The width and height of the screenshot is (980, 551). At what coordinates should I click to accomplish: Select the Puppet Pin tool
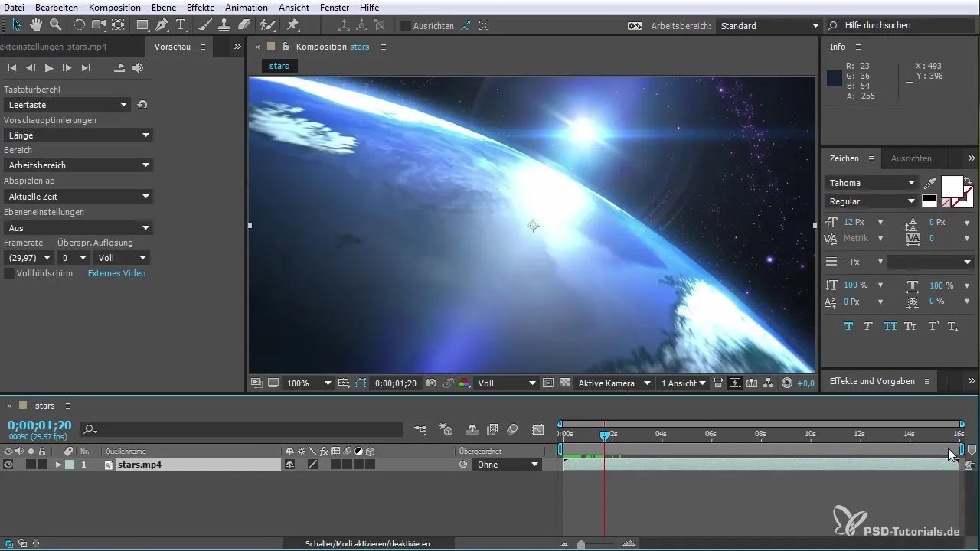pos(292,25)
